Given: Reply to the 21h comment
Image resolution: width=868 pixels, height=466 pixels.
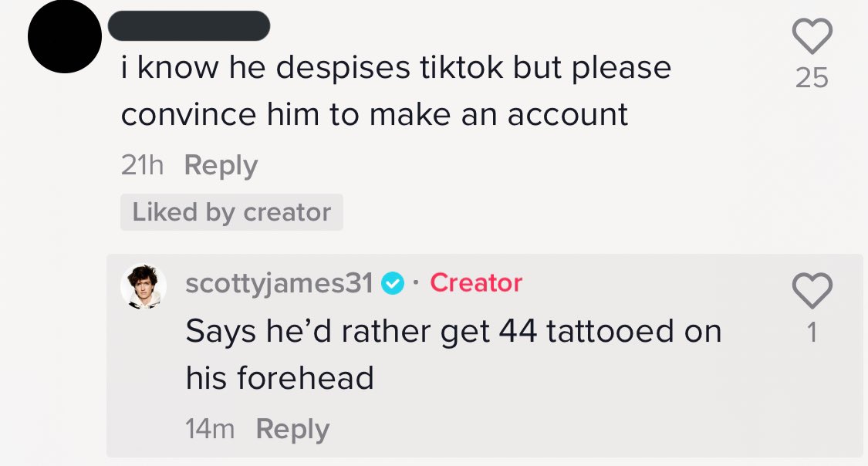Looking at the screenshot, I should (221, 165).
